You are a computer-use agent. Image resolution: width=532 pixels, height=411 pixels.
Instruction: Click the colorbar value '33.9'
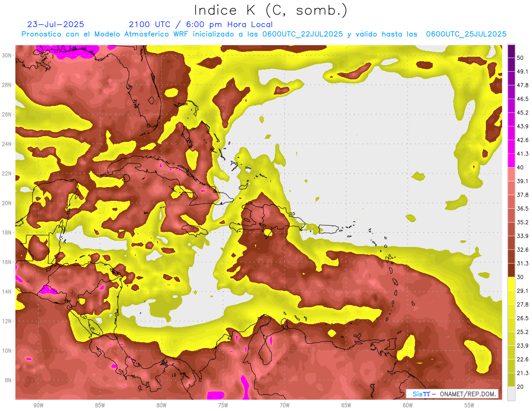[x=523, y=236]
